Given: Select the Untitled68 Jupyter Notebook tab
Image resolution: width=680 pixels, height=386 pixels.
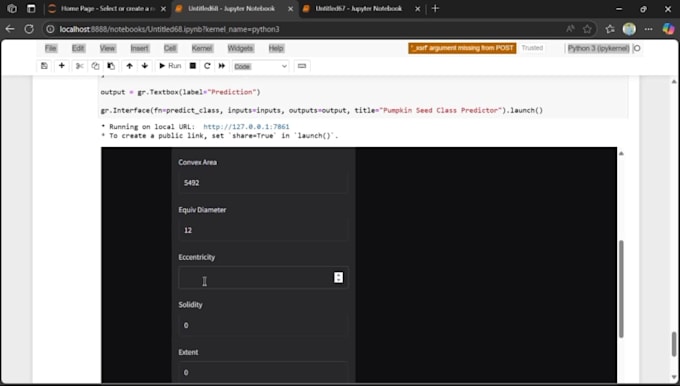Looking at the screenshot, I should coord(231,9).
